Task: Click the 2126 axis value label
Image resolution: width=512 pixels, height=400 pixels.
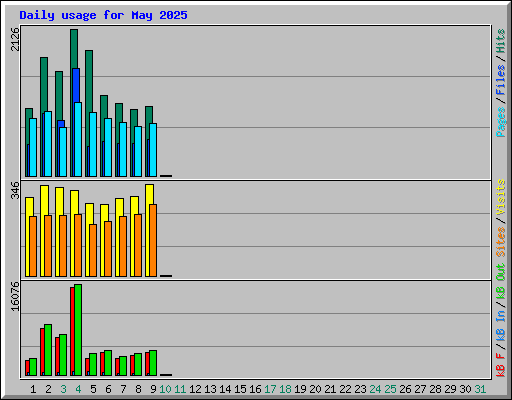Action: tap(15, 39)
